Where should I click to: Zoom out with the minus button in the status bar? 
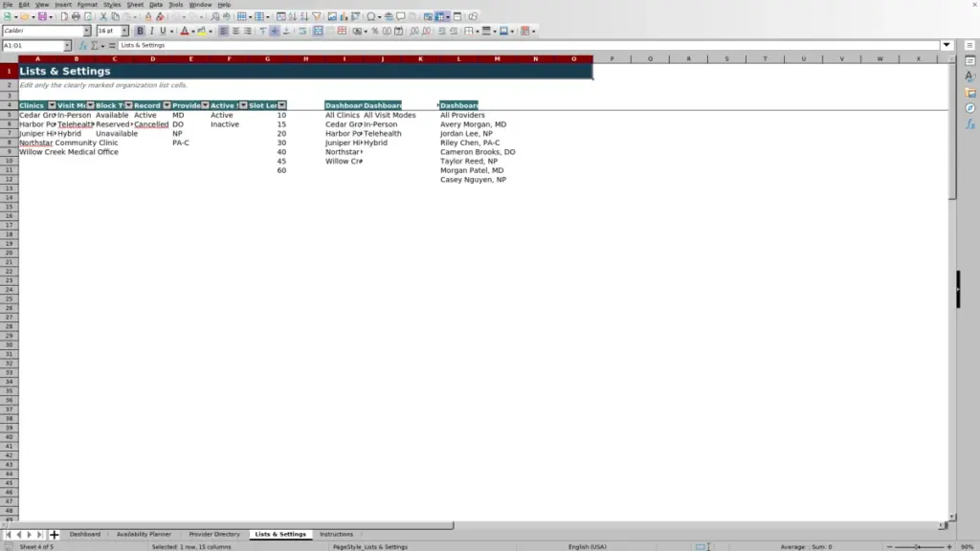[889, 546]
